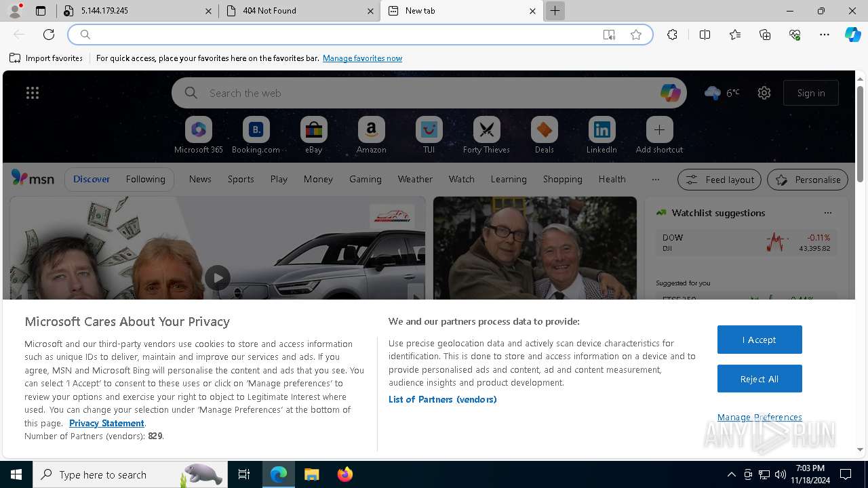Viewport: 868px width, 488px height.
Task: Open the two men photo news card
Action: (x=535, y=248)
